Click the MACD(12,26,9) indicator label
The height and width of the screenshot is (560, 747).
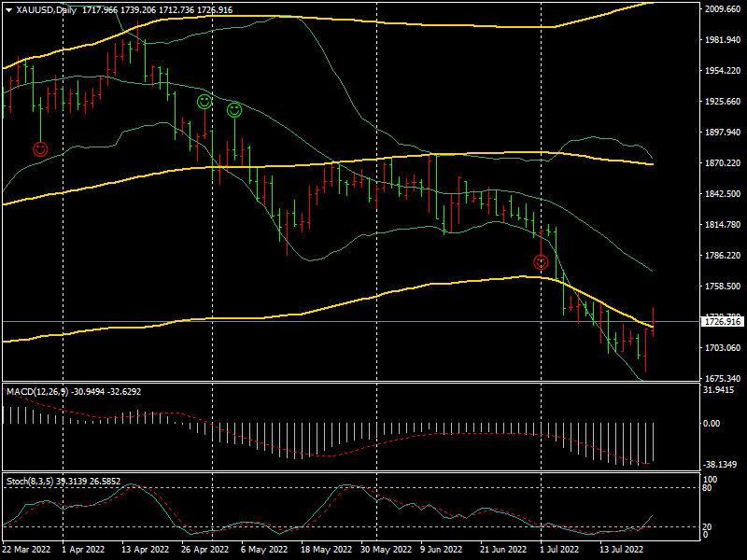tap(38, 391)
